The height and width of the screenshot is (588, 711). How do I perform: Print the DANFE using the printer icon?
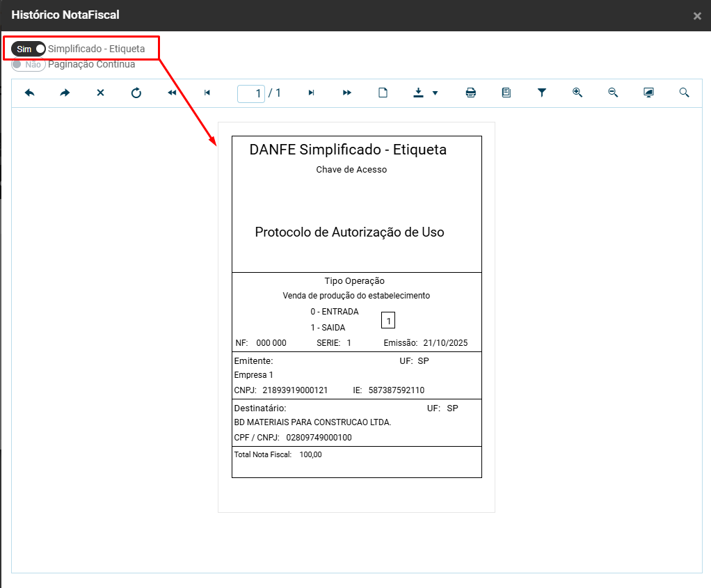pyautogui.click(x=471, y=93)
